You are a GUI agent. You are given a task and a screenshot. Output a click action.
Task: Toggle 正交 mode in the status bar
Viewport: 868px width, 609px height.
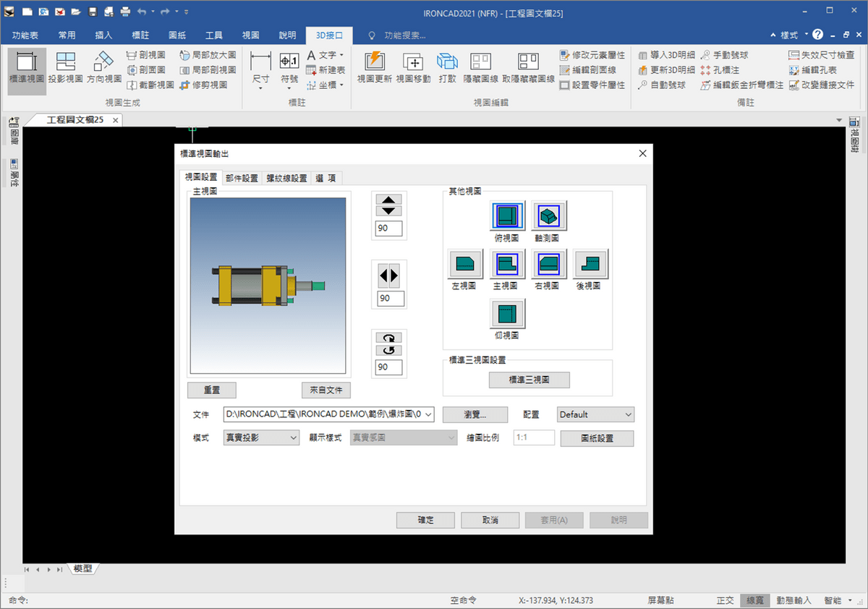725,600
